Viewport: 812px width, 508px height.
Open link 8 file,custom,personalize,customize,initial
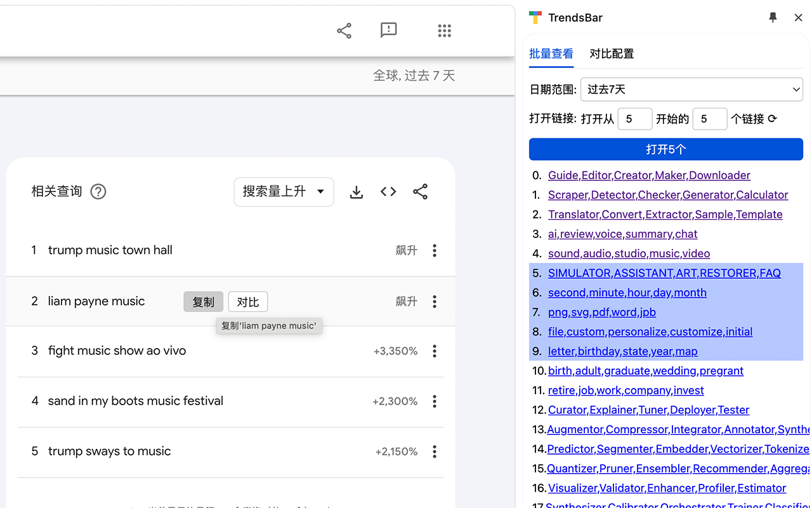pos(650,332)
